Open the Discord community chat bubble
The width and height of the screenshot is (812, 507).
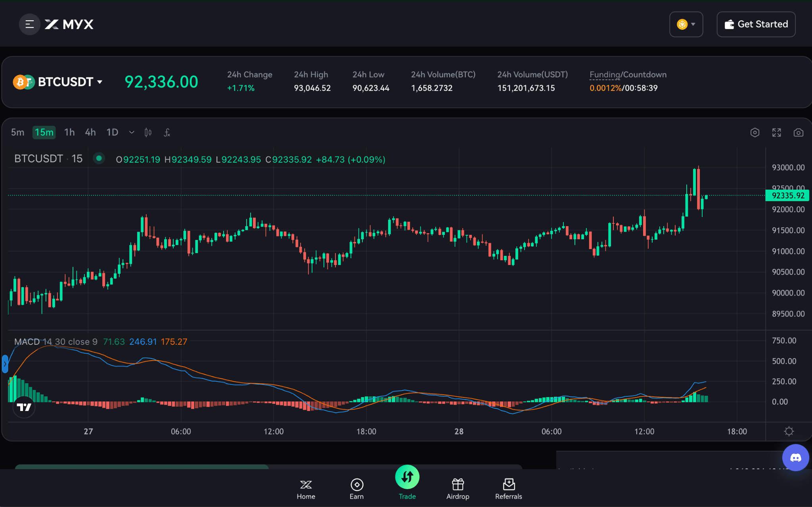coord(796,457)
